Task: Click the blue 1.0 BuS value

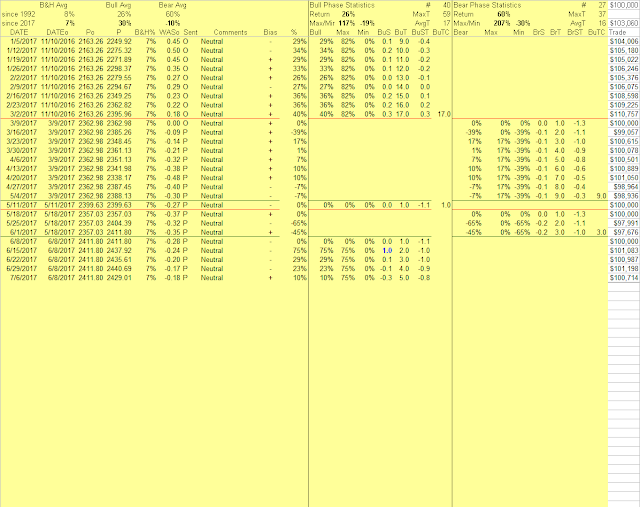Action: [x=387, y=251]
